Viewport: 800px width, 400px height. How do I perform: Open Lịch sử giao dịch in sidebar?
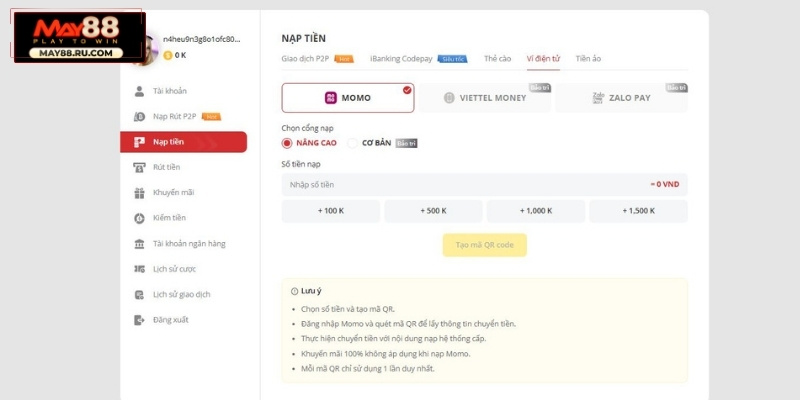click(180, 295)
